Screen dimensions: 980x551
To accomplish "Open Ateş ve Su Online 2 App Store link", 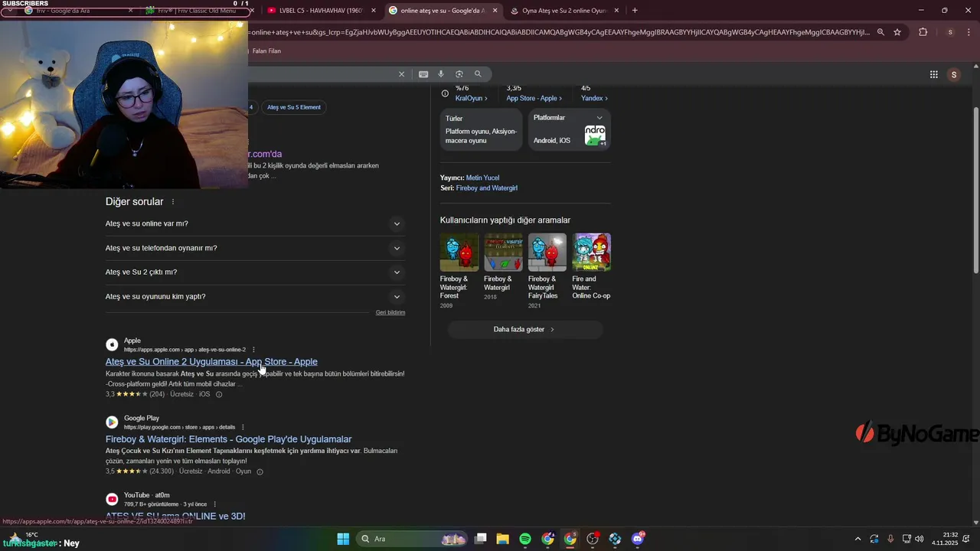I will [x=211, y=362].
